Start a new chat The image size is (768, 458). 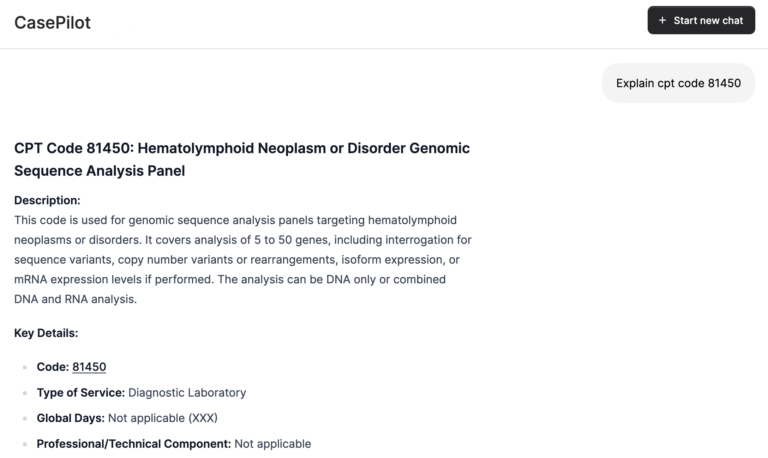pyautogui.click(x=701, y=21)
